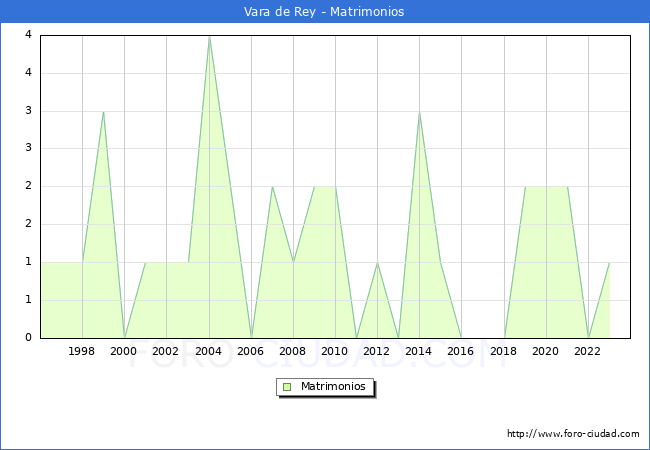Click the 'Matrimonios' legend label
Viewport: 650px width, 450px height.
333,386
